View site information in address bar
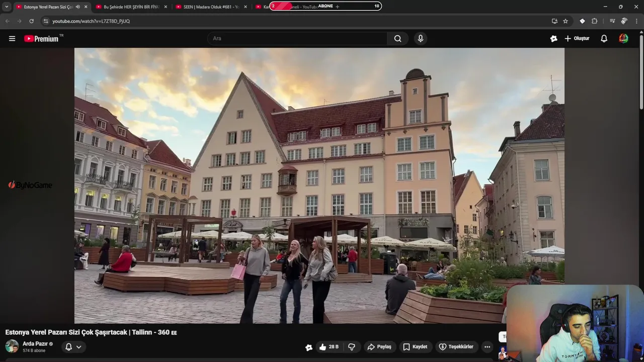Viewport: 644px width, 362px height. [46, 21]
